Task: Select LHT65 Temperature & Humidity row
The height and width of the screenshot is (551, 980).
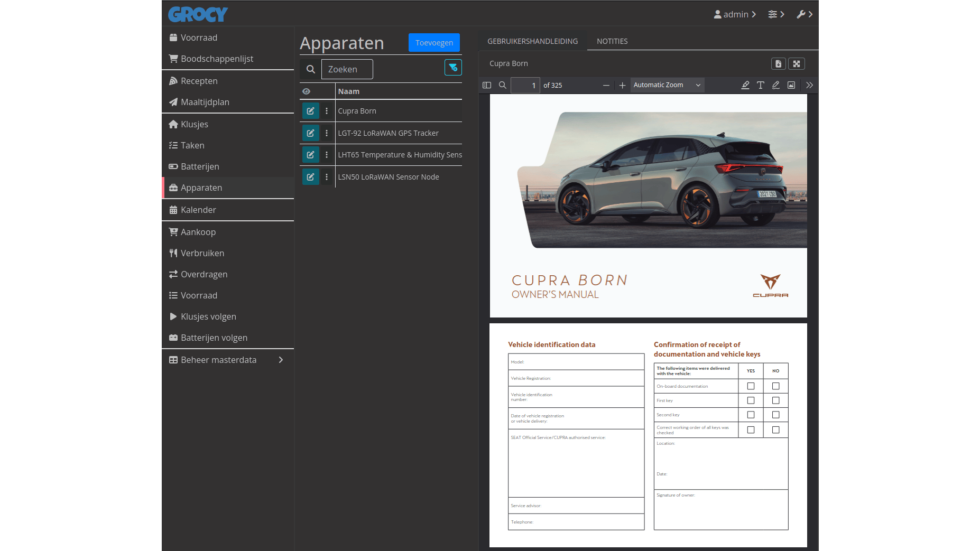Action: pyautogui.click(x=400, y=155)
